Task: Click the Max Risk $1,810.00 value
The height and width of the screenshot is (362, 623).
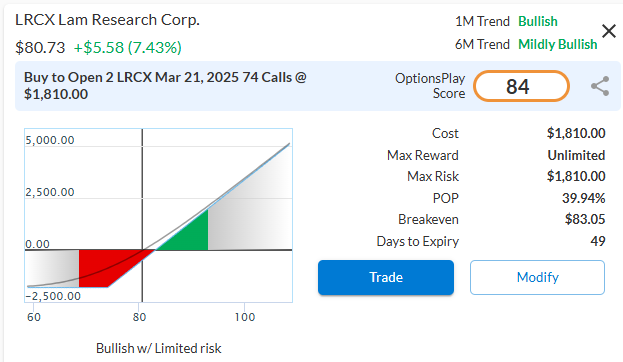Action: pos(576,176)
